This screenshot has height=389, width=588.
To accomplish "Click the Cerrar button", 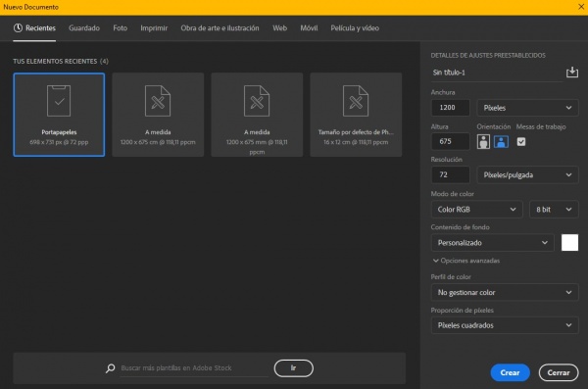I will point(559,372).
